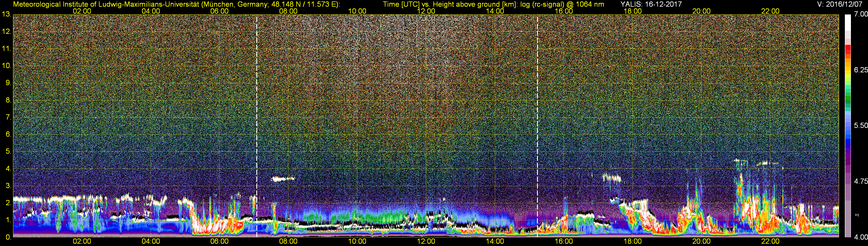Click the 18:00 label on the top time axis
This screenshot has width=868, height=246.
(632, 11)
